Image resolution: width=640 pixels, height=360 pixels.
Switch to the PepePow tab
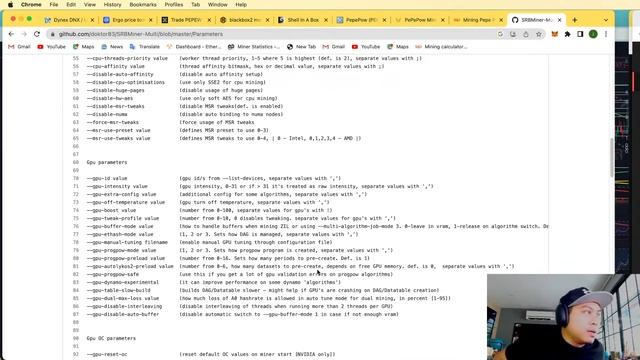(x=361, y=20)
